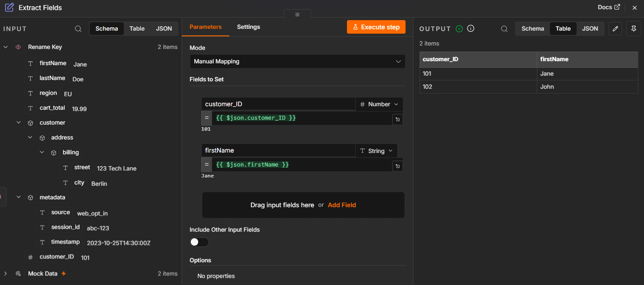Click output cell Jane
644x285 pixels.
click(588, 74)
